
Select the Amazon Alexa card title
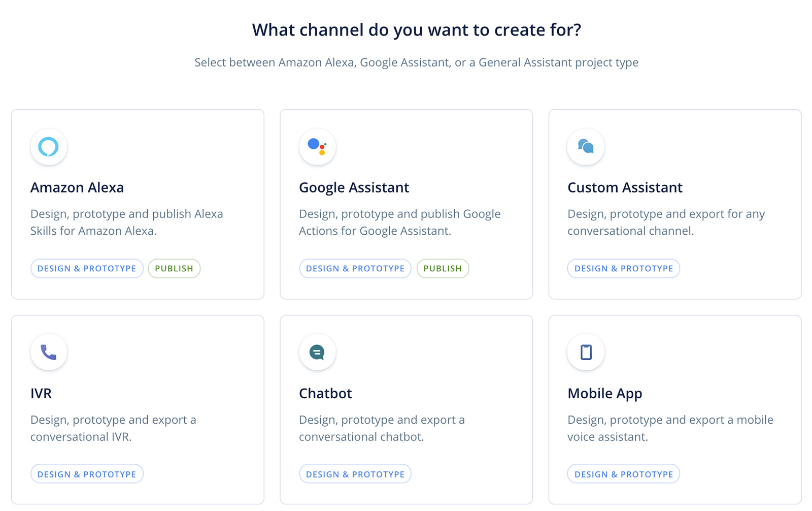(x=77, y=187)
